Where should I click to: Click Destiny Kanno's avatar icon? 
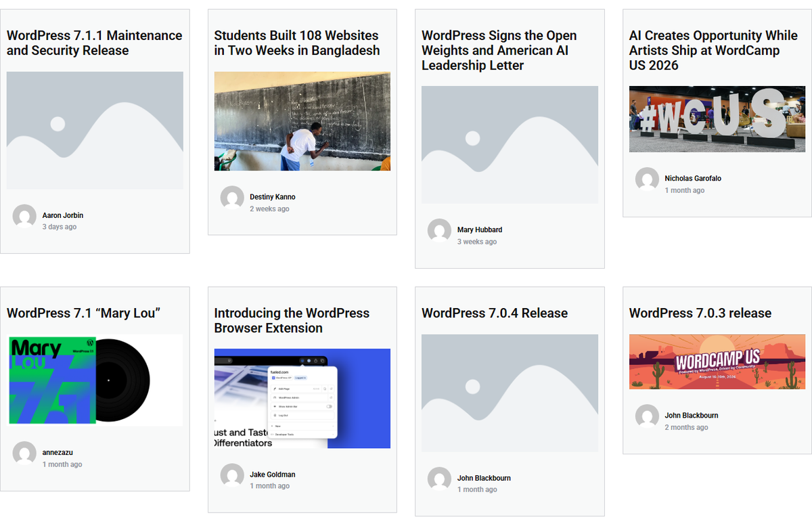(x=232, y=198)
